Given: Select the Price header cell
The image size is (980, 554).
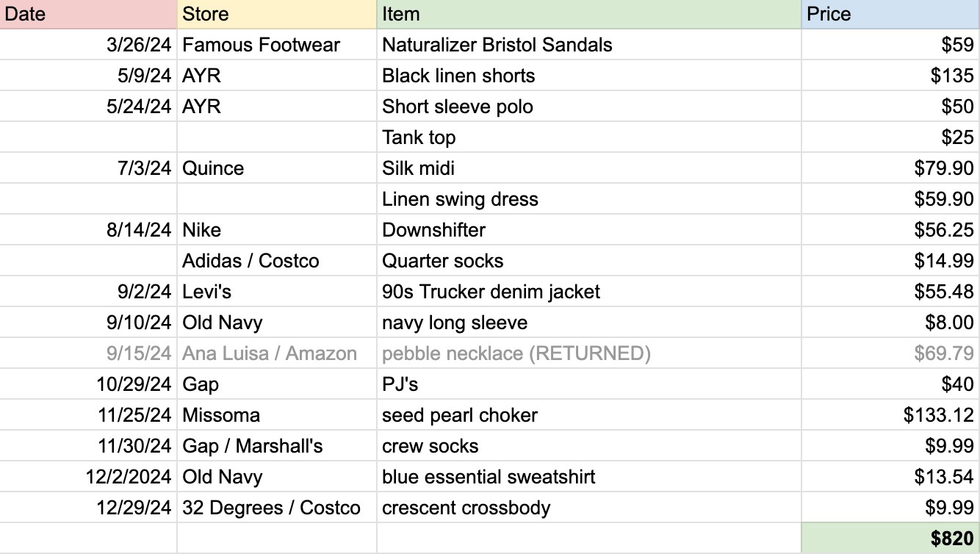Looking at the screenshot, I should 891,14.
